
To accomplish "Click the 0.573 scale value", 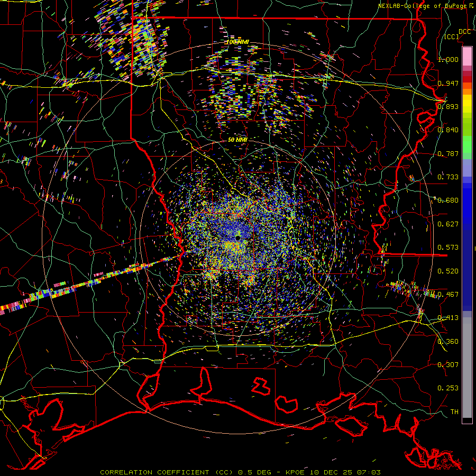I will [448, 248].
